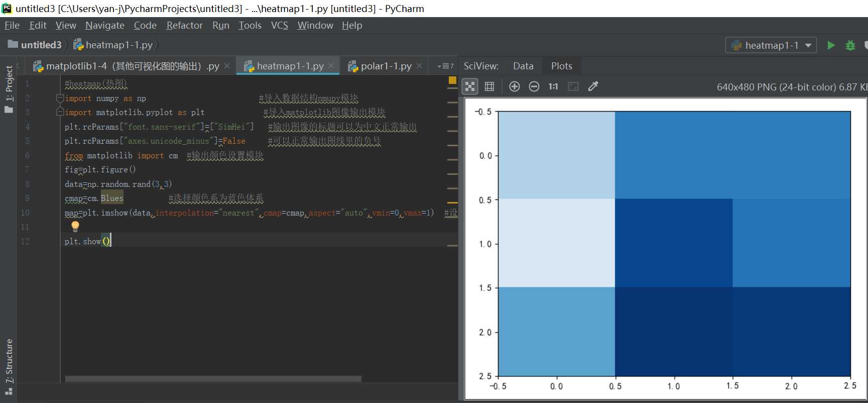Click the untitled3 project breadcrumb
Image resolution: width=868 pixels, height=403 pixels.
[x=35, y=45]
